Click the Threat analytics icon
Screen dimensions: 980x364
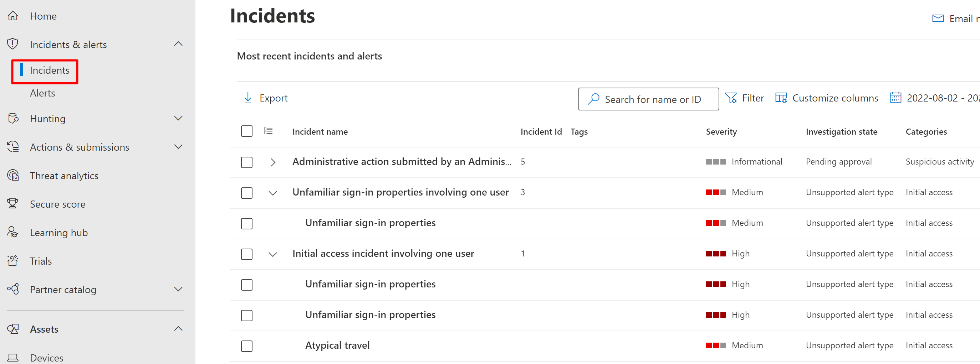(x=13, y=176)
